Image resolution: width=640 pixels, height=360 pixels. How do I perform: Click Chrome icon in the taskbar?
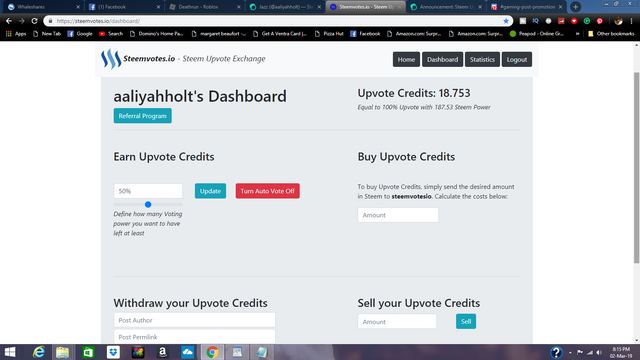pyautogui.click(x=212, y=352)
